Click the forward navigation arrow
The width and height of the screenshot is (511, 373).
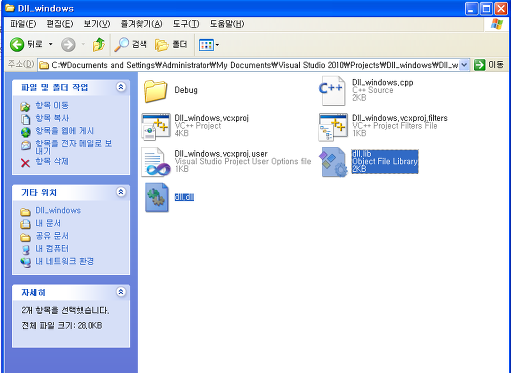click(68, 45)
